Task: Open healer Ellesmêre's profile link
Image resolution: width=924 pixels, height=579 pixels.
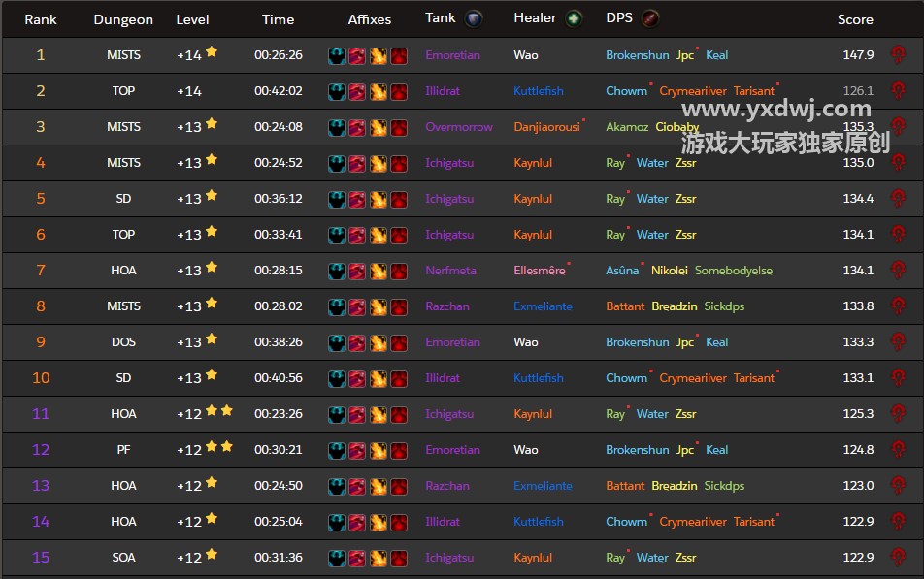Action: pos(539,271)
